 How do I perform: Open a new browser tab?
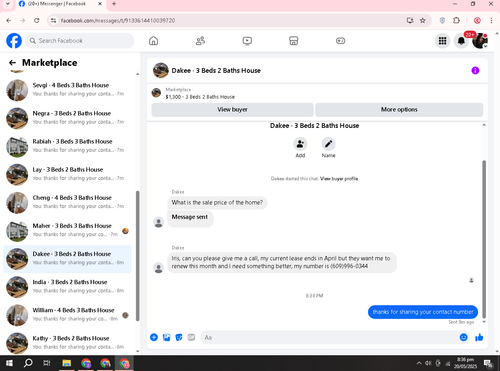click(x=114, y=4)
